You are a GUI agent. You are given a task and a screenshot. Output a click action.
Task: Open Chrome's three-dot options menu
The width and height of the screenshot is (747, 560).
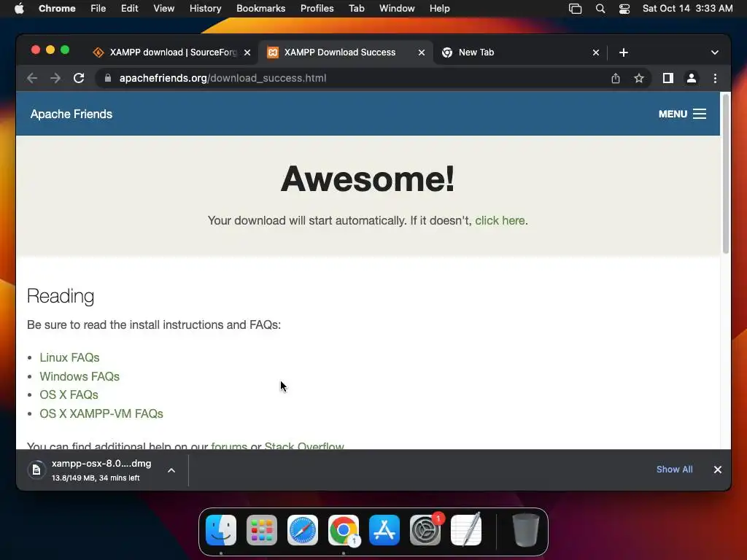point(715,78)
